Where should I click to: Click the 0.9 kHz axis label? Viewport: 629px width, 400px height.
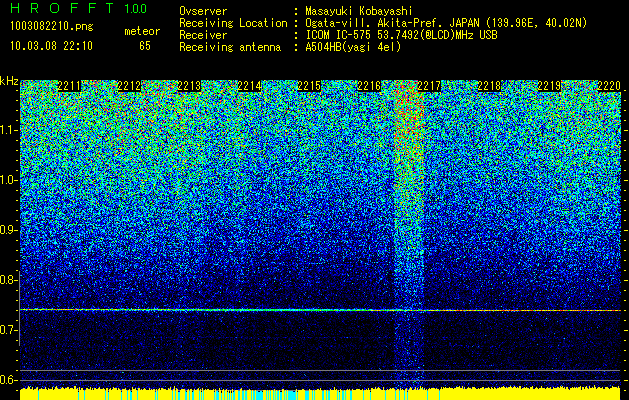coord(8,230)
